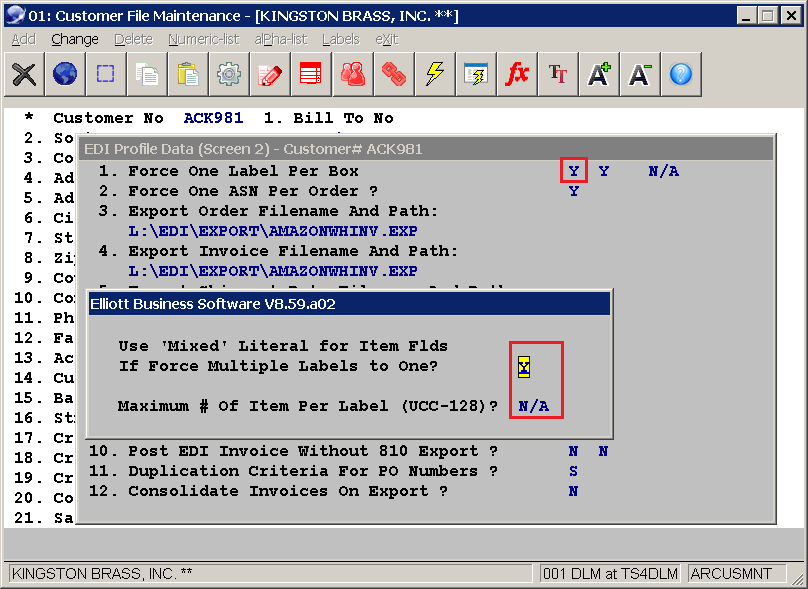Click EDI Profile Data Screen 2 title bar
Image resolution: width=808 pixels, height=589 pixels.
(x=426, y=149)
